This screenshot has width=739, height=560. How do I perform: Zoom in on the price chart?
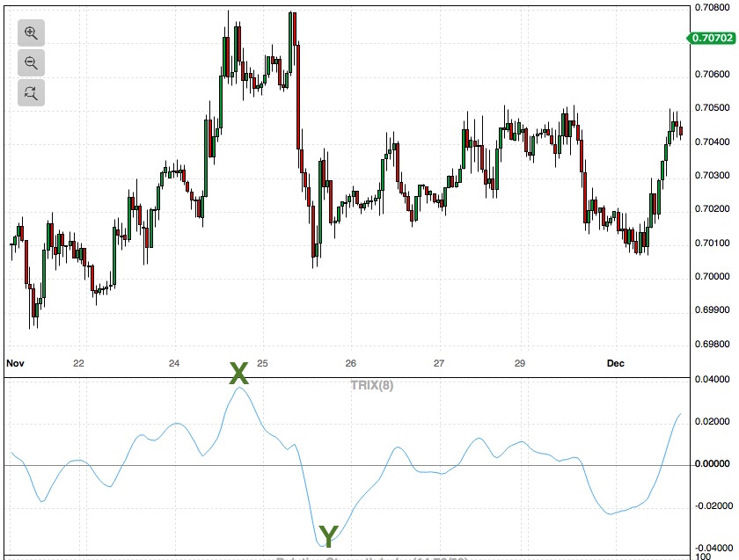(31, 33)
